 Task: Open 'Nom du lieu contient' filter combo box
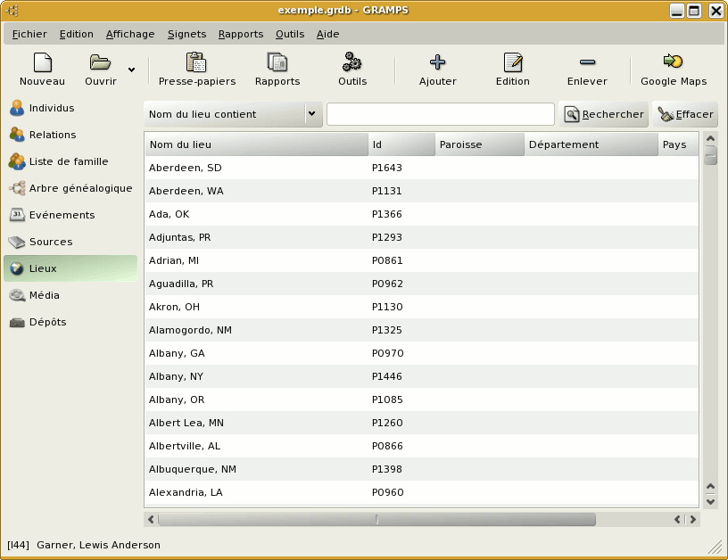232,114
